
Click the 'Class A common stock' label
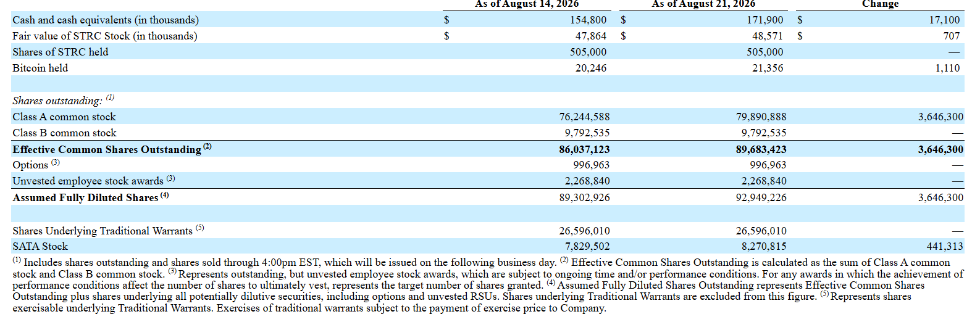pos(64,117)
